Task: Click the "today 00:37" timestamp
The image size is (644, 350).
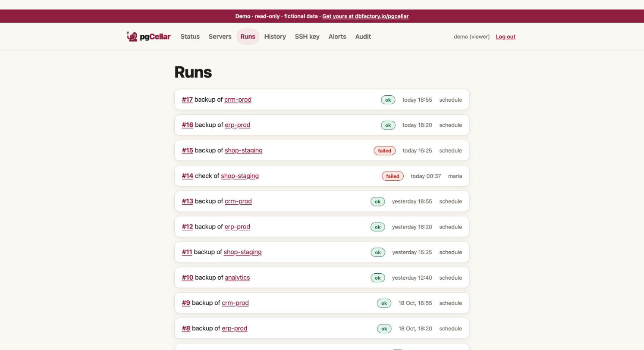Action: [426, 176]
